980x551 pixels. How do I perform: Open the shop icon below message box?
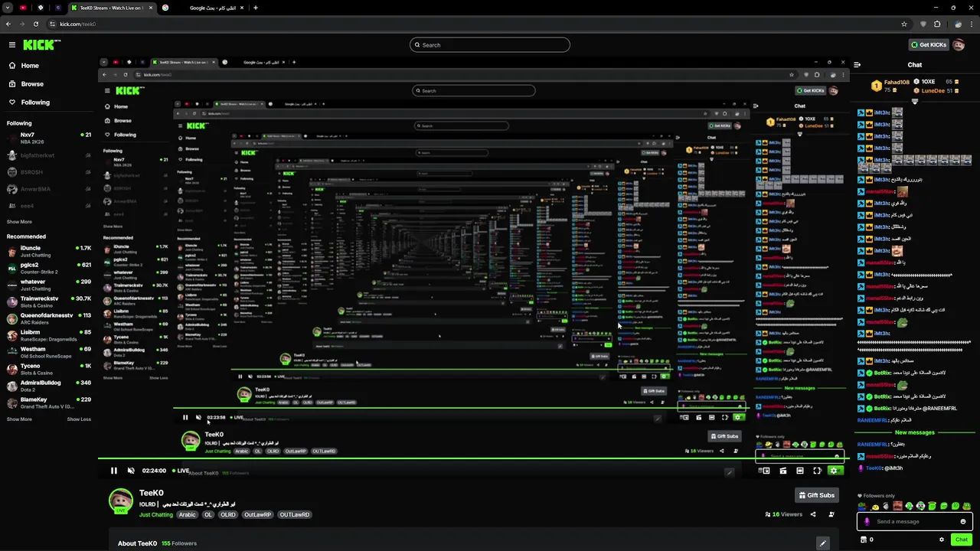pos(864,540)
